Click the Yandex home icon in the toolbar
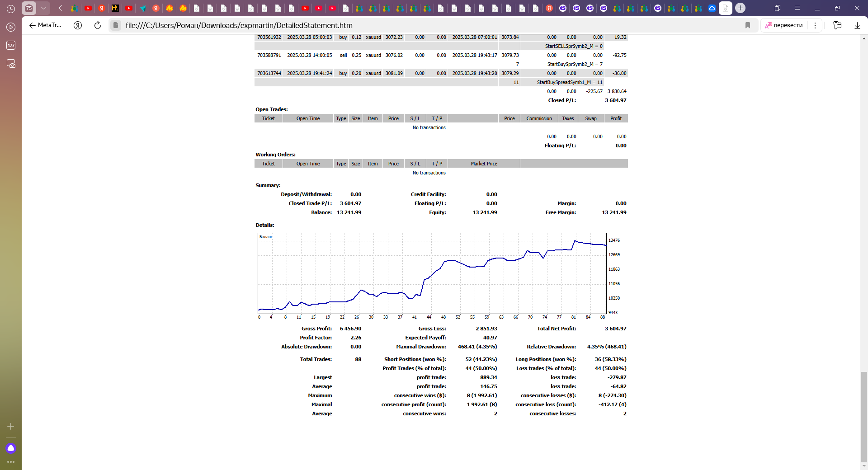Image resolution: width=868 pixels, height=470 pixels. 78,25
